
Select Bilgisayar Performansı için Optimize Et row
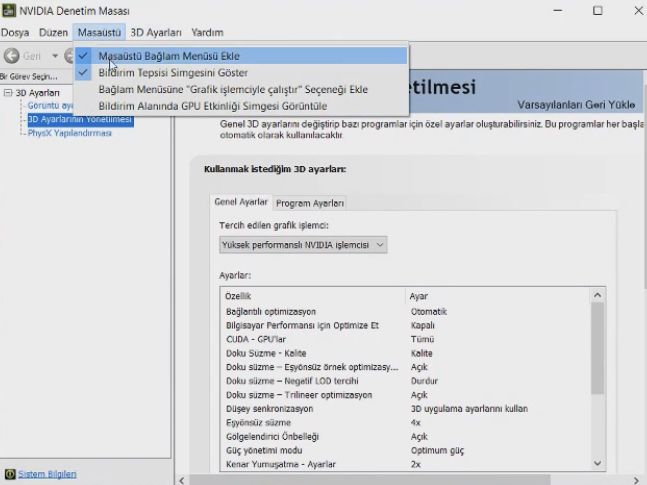pos(406,325)
